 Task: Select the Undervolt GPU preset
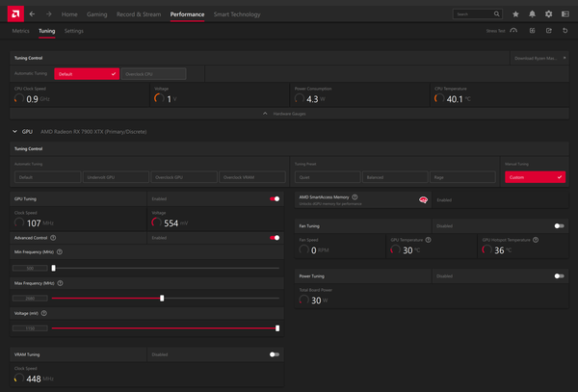[x=115, y=177]
